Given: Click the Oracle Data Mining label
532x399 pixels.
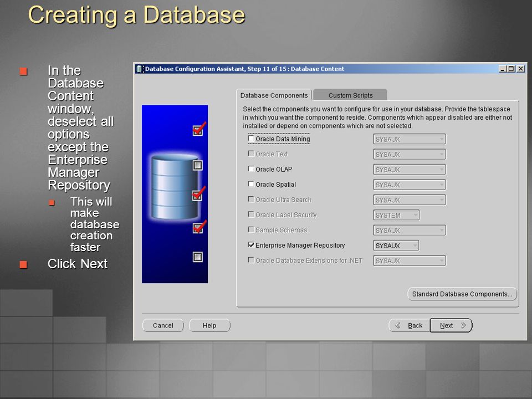Looking at the screenshot, I should pyautogui.click(x=283, y=139).
